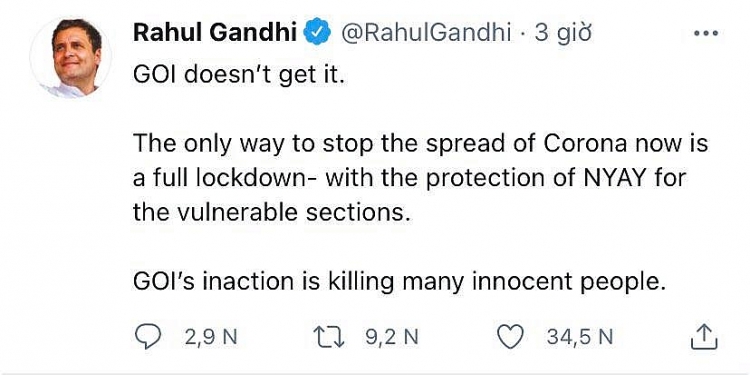Click the 34,5 N likes count
Screen dimensions: 750x375
click(580, 338)
